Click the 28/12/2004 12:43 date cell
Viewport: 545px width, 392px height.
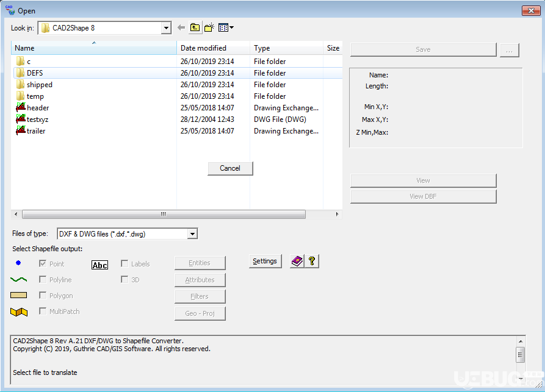click(207, 119)
